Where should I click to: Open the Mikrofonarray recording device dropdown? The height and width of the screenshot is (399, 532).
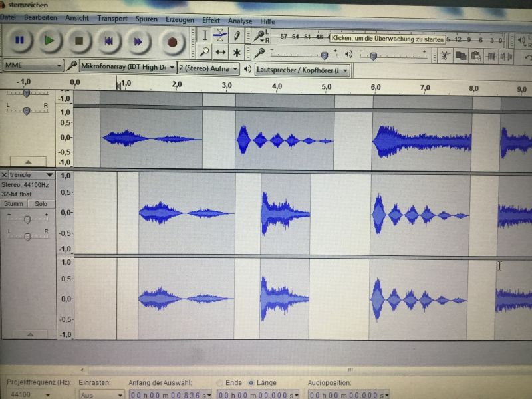click(172, 68)
